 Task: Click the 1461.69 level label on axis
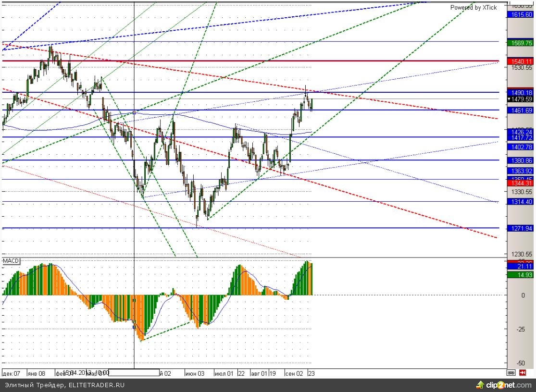click(520, 110)
